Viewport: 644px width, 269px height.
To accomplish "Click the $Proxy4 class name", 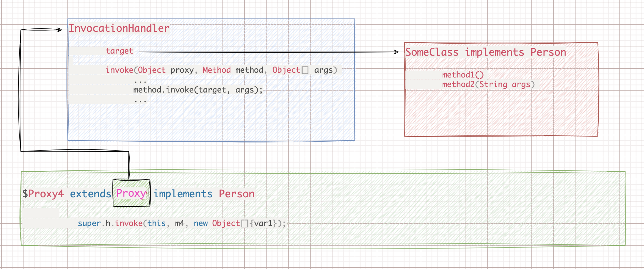I will (43, 194).
